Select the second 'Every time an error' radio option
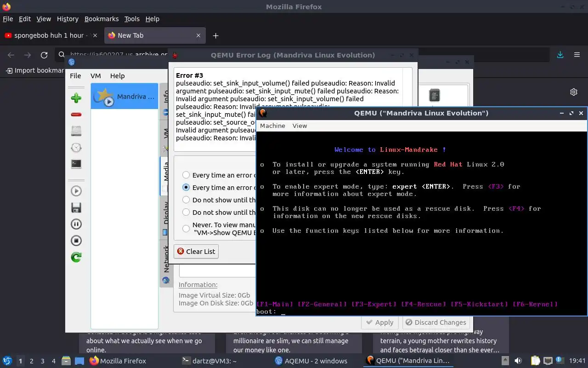 tap(186, 187)
